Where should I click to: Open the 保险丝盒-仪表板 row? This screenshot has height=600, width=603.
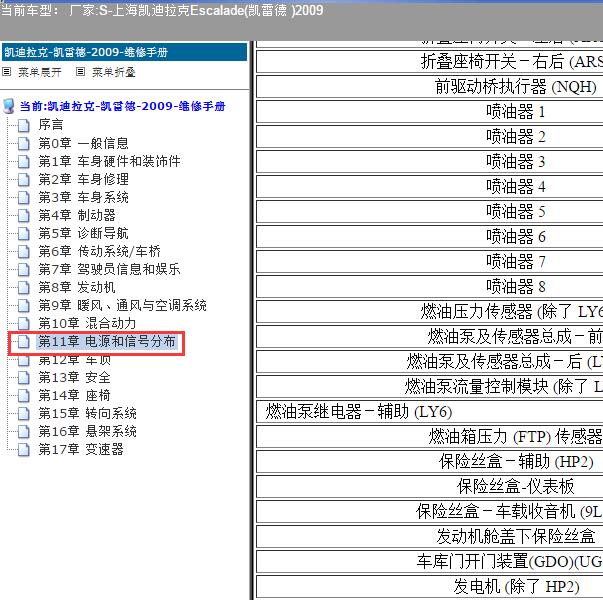pos(430,487)
